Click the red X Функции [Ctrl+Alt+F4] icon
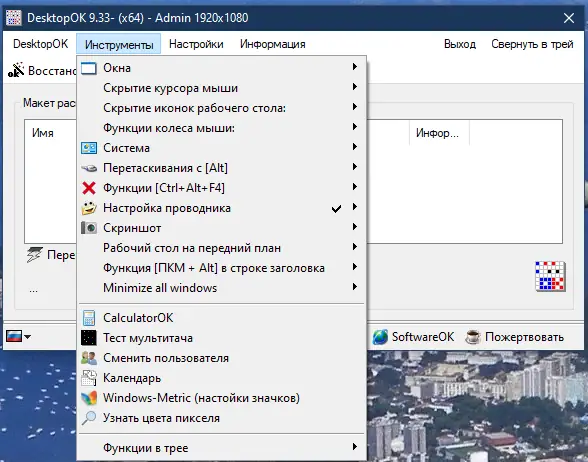This screenshot has height=462, width=588. 89,188
